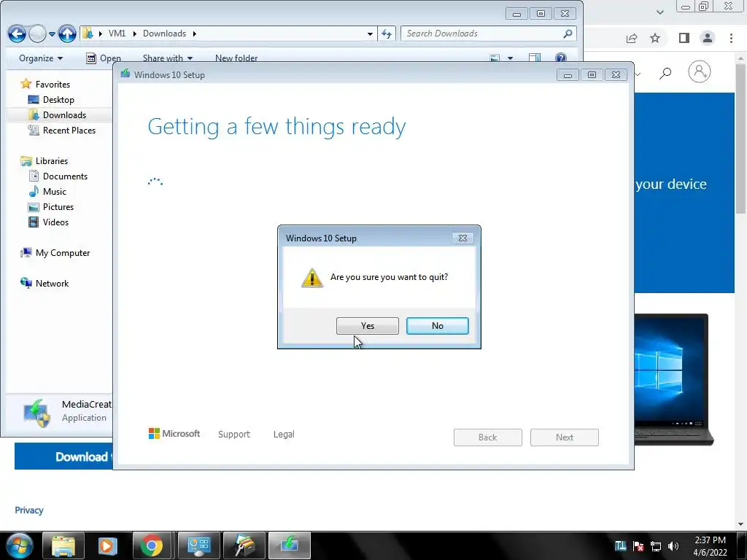Switch to Chrome from taskbar

tap(152, 545)
